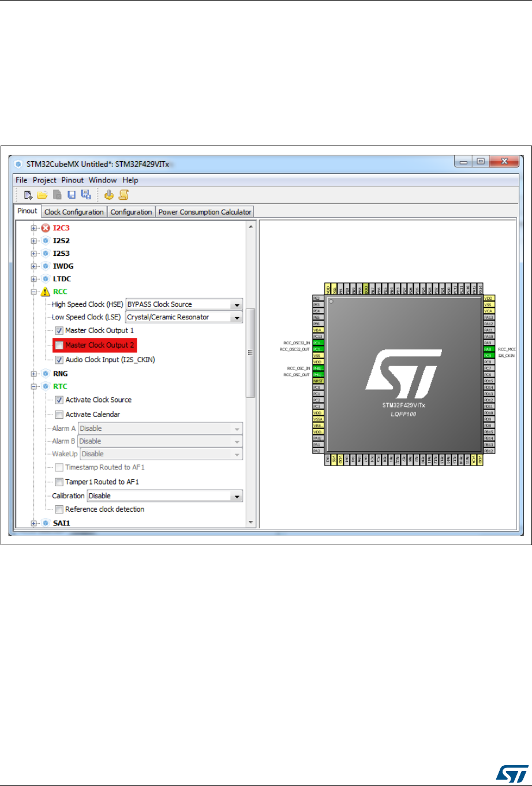The height and width of the screenshot is (786, 532).
Task: Click the yellow warning icon beside RCC
Action: [46, 292]
